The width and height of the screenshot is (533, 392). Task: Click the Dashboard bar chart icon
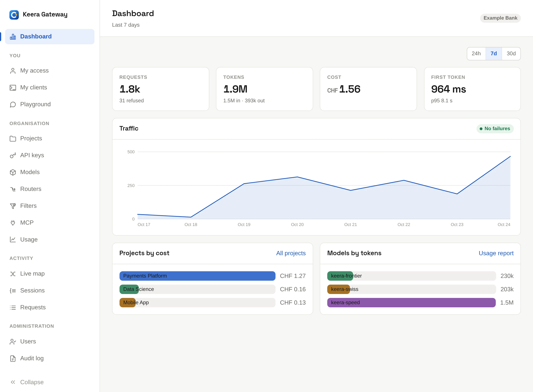pos(13,36)
